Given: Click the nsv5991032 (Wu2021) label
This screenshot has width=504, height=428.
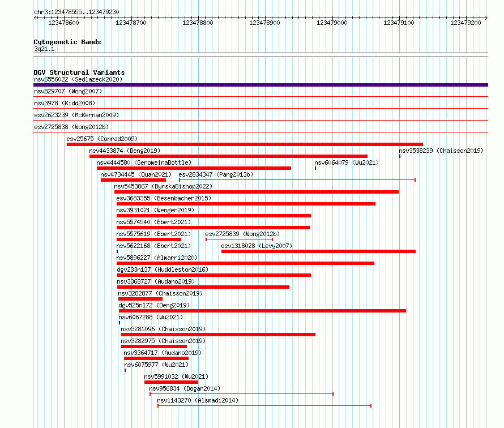Looking at the screenshot, I should click(176, 376).
